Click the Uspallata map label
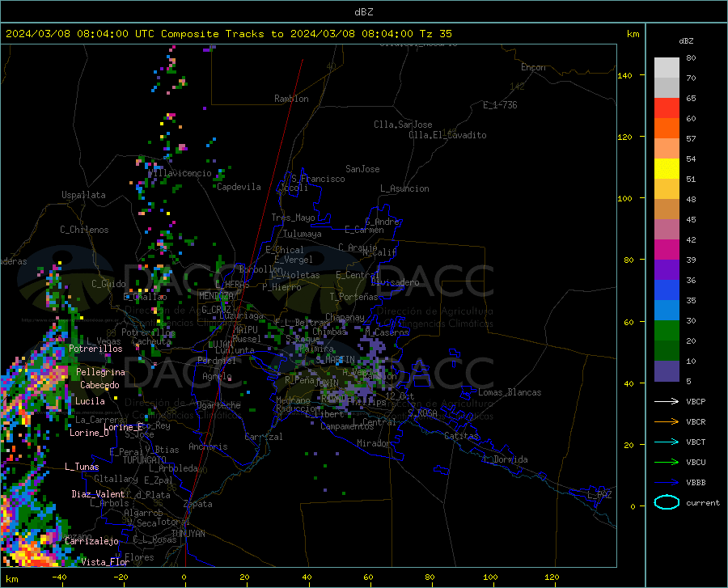 (x=83, y=195)
